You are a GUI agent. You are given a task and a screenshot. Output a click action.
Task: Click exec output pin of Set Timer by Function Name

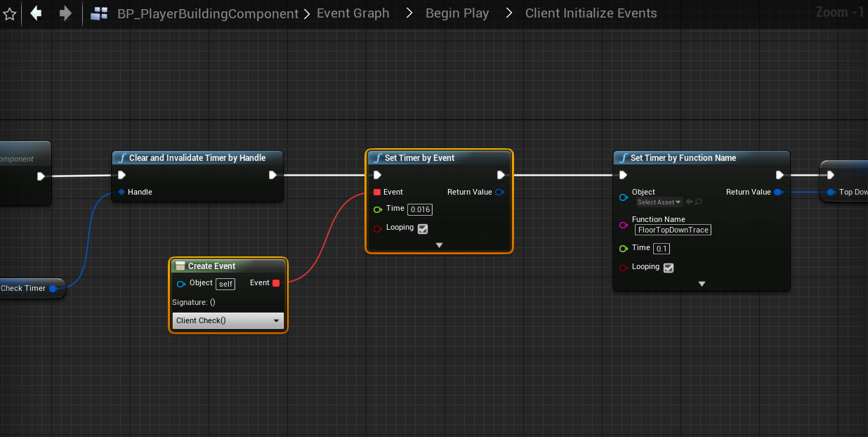click(780, 175)
